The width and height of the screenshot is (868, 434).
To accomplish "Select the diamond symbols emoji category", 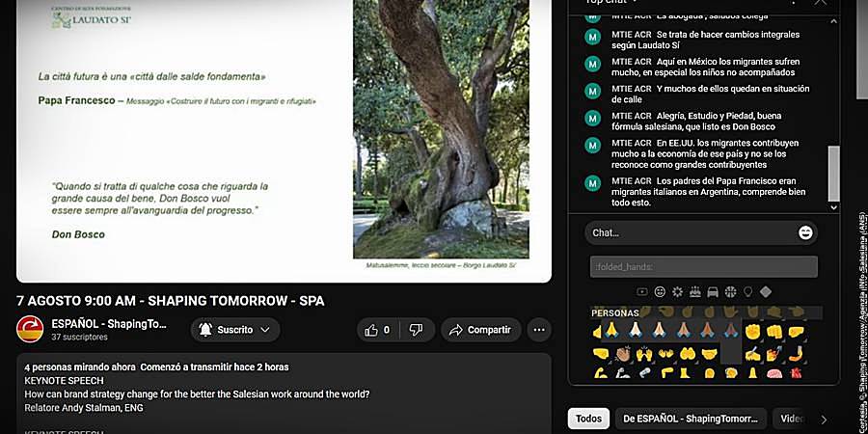I will [766, 291].
